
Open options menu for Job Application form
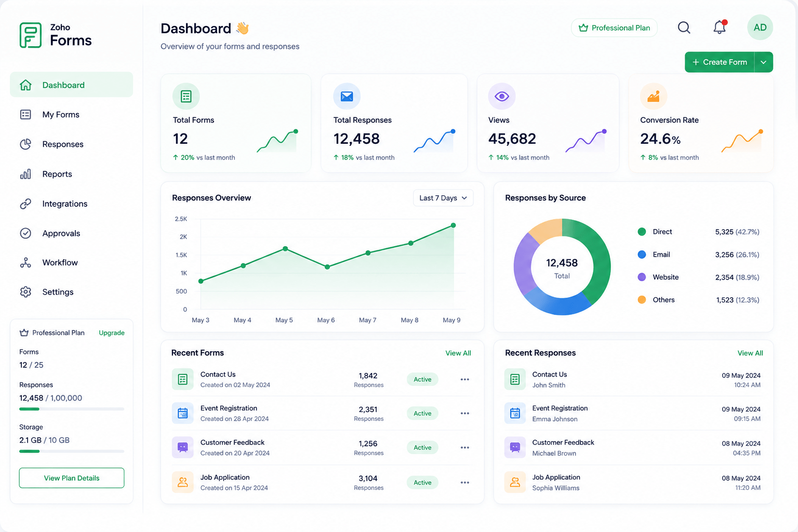(464, 483)
